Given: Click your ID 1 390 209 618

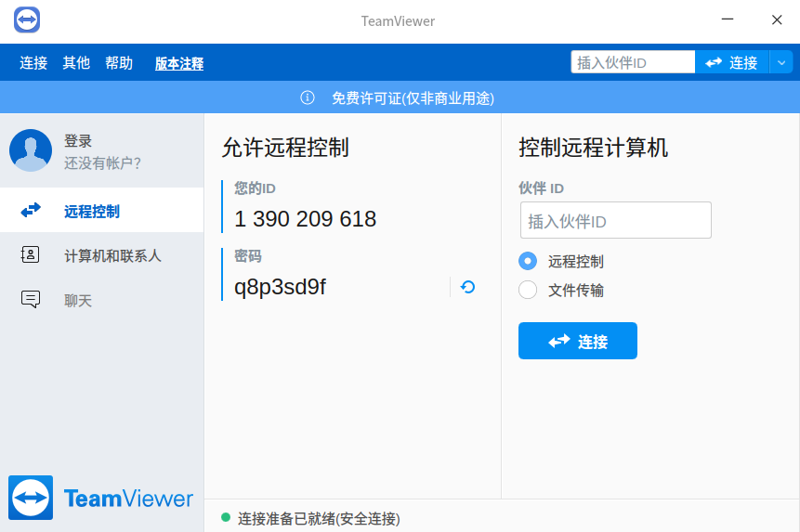Looking at the screenshot, I should (x=305, y=219).
